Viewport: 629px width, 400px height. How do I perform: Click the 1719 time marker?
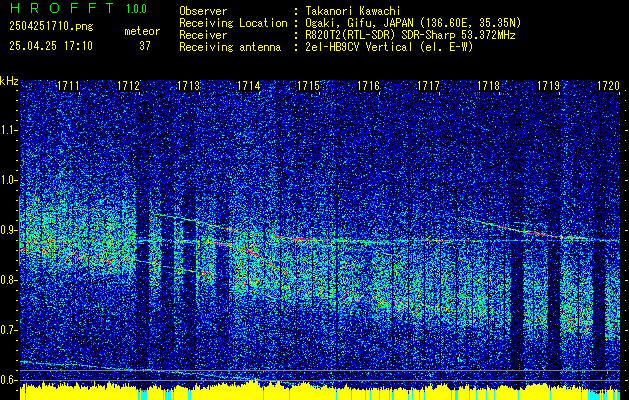point(549,85)
